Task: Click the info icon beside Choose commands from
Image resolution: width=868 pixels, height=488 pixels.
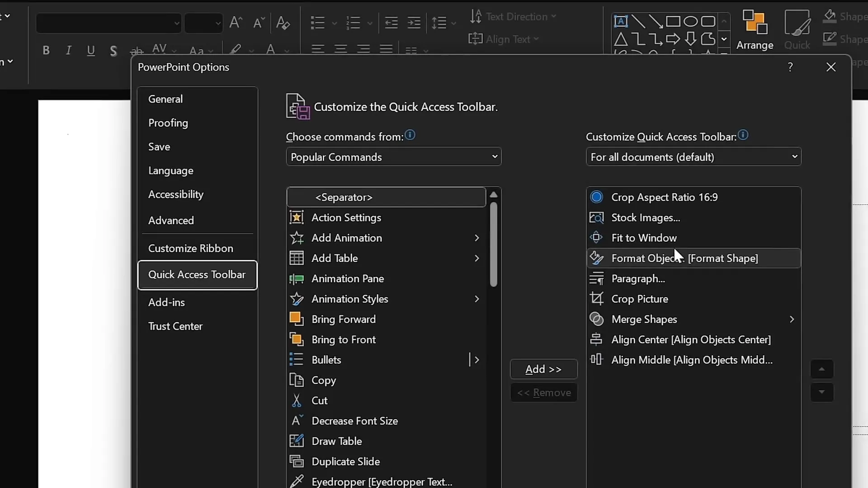Action: coord(410,135)
